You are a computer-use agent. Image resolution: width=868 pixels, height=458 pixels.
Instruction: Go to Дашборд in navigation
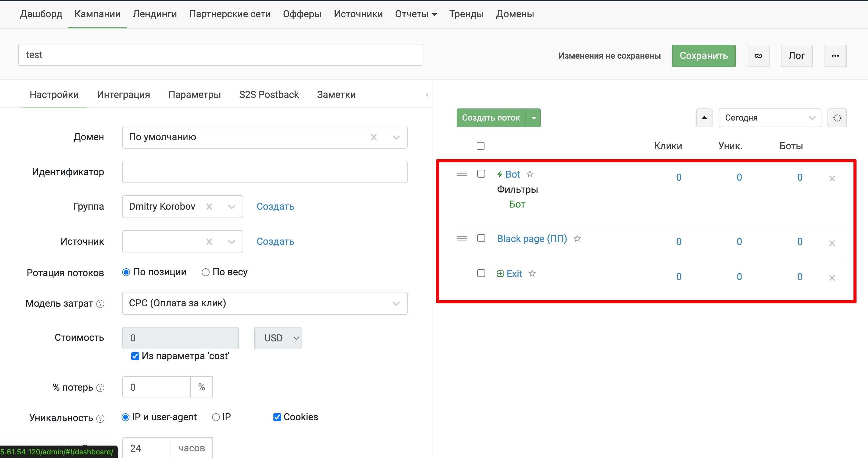(41, 14)
